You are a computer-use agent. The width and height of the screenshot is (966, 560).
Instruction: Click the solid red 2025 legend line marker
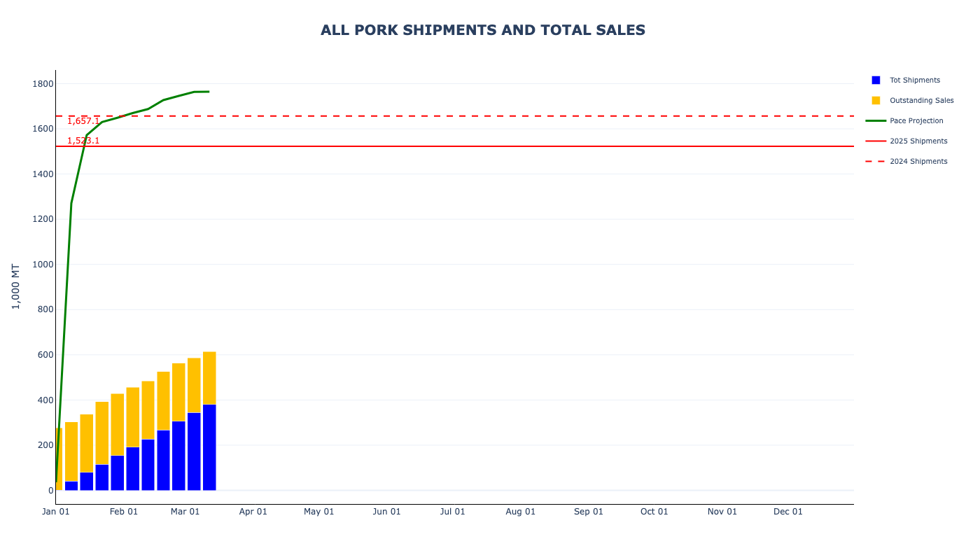pos(876,141)
